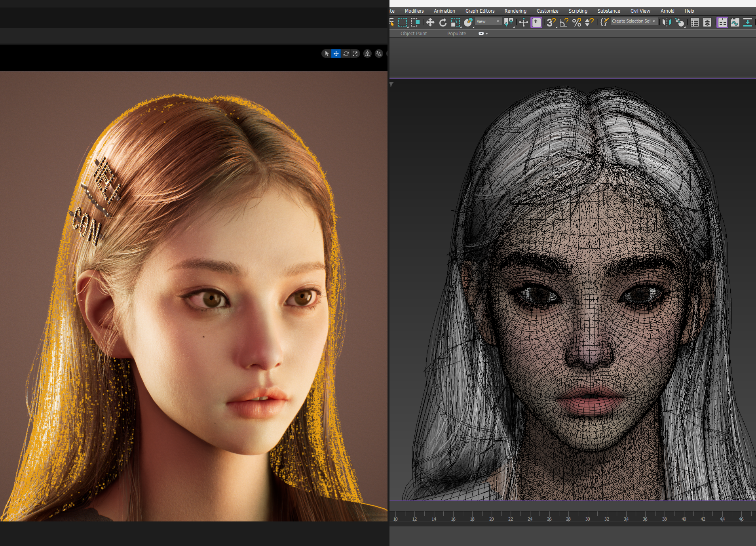Screen dimensions: 756x546
Task: Click the world space cube icon, left viewport
Action: (367, 53)
